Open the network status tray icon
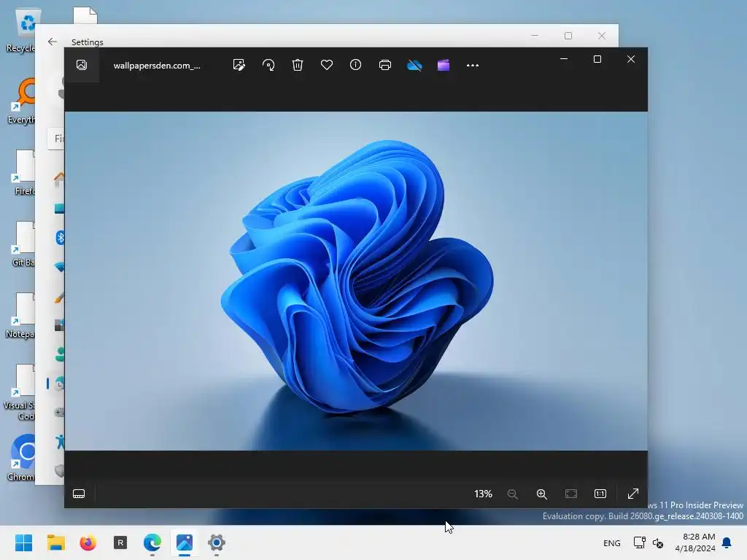747x560 pixels. [639, 542]
